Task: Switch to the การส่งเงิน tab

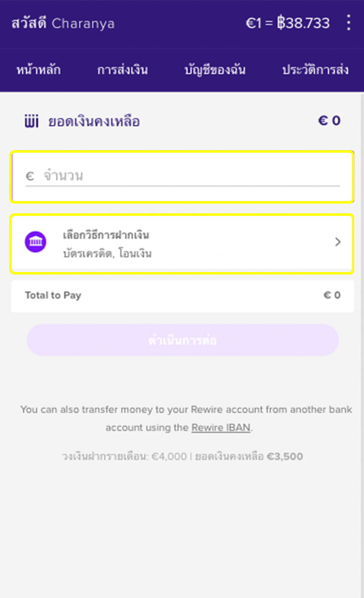Action: click(122, 70)
